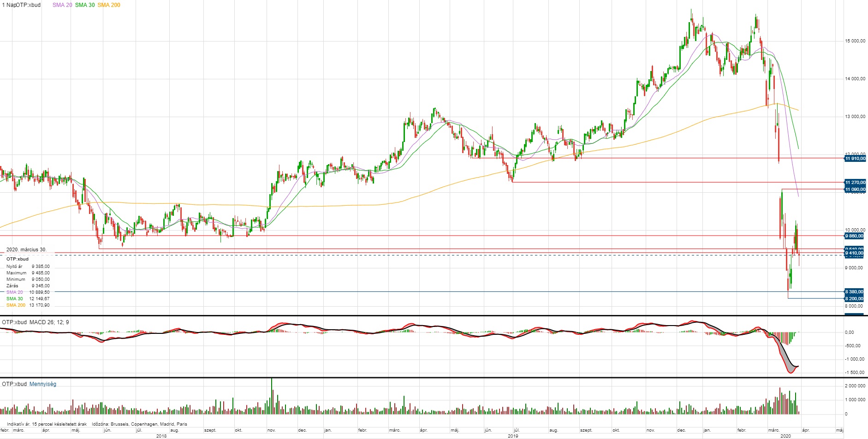This screenshot has width=868, height=439.
Task: Click the SMA 30 legend label at top
Action: click(85, 5)
